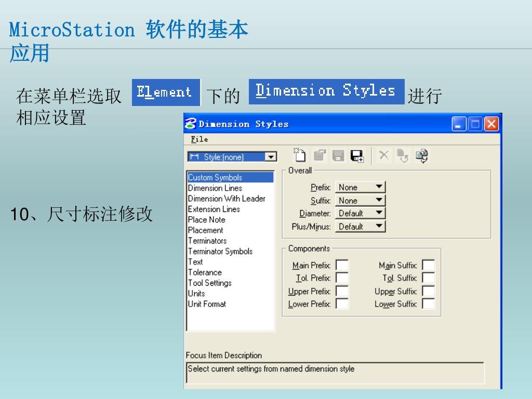Open the Prefix dropdown

click(361, 187)
